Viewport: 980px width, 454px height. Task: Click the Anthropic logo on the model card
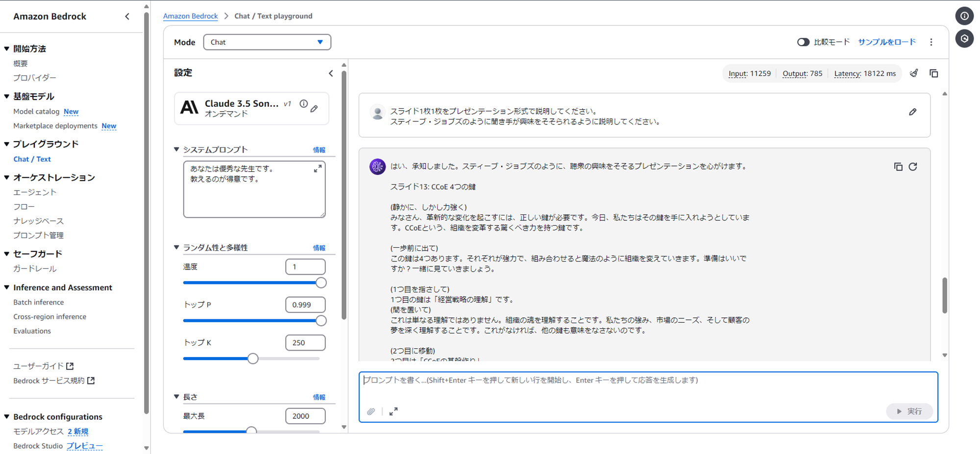click(x=189, y=107)
